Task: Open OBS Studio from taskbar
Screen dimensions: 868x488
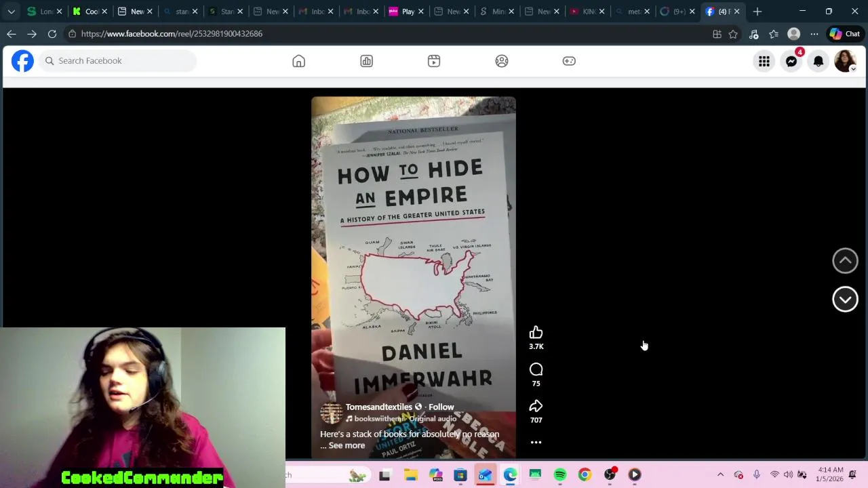Action: coord(610,475)
